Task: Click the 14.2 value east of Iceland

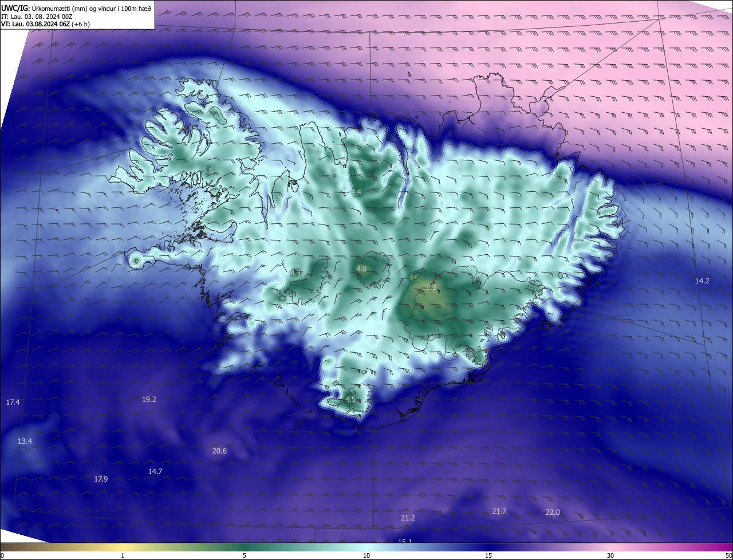Action: [702, 281]
